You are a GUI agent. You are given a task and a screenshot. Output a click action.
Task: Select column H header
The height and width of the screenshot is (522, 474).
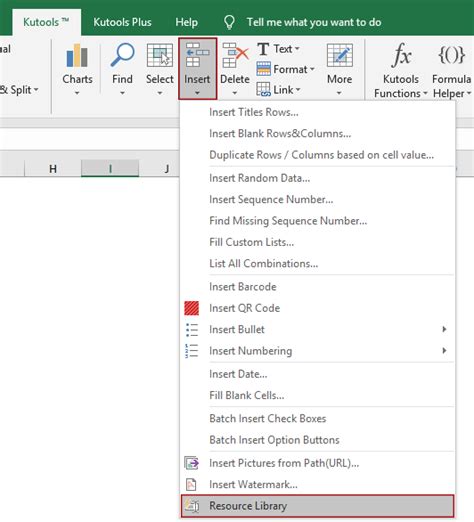point(53,169)
